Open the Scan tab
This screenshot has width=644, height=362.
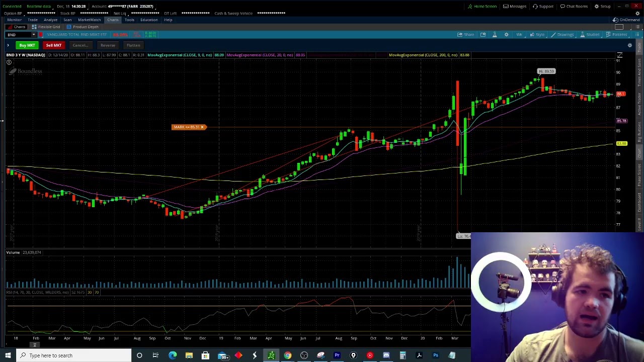pyautogui.click(x=67, y=20)
